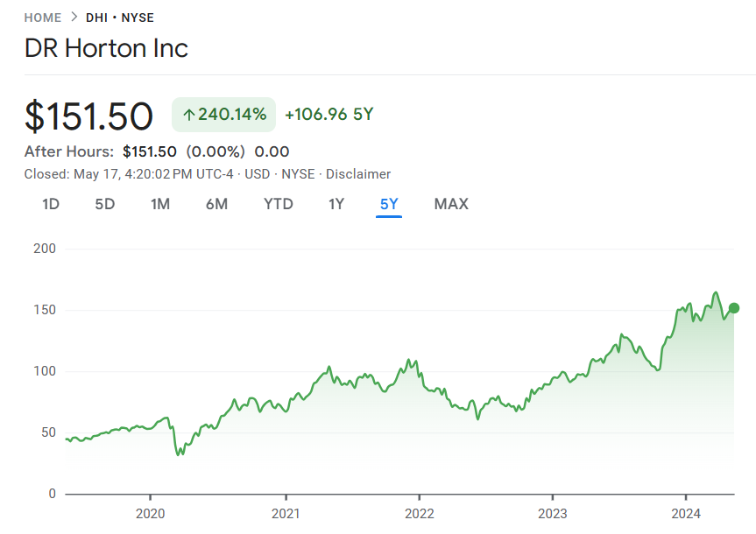Switch to the 5D range tab
The height and width of the screenshot is (534, 756).
[105, 204]
